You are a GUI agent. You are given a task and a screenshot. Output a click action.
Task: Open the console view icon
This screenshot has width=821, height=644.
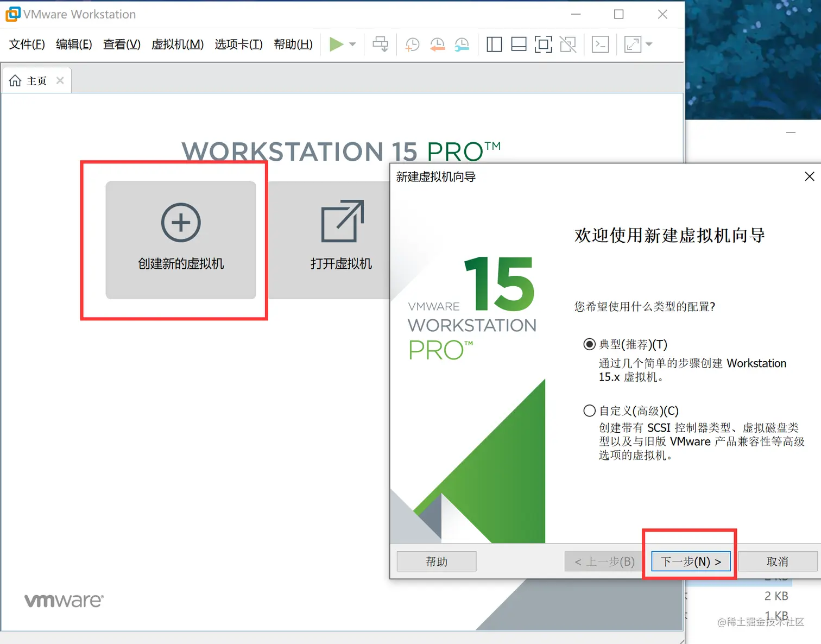[600, 45]
